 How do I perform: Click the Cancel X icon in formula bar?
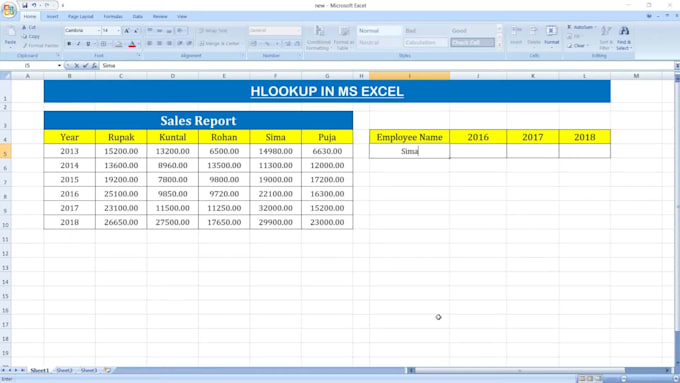pos(77,65)
